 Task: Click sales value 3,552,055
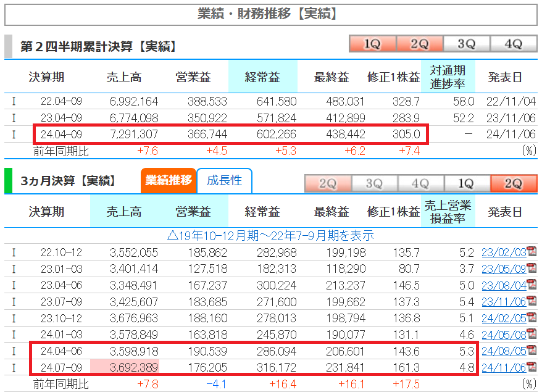coord(134,252)
